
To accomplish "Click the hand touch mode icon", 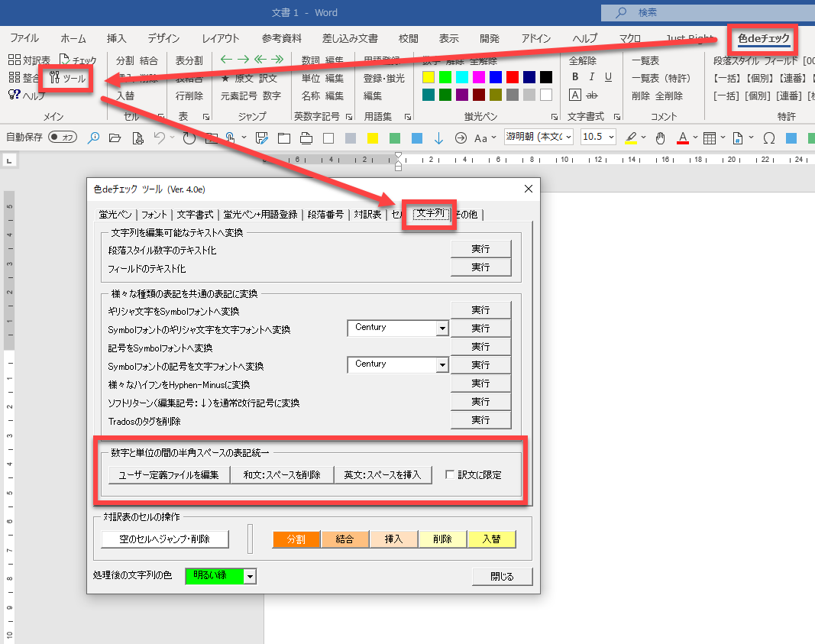I will point(660,138).
